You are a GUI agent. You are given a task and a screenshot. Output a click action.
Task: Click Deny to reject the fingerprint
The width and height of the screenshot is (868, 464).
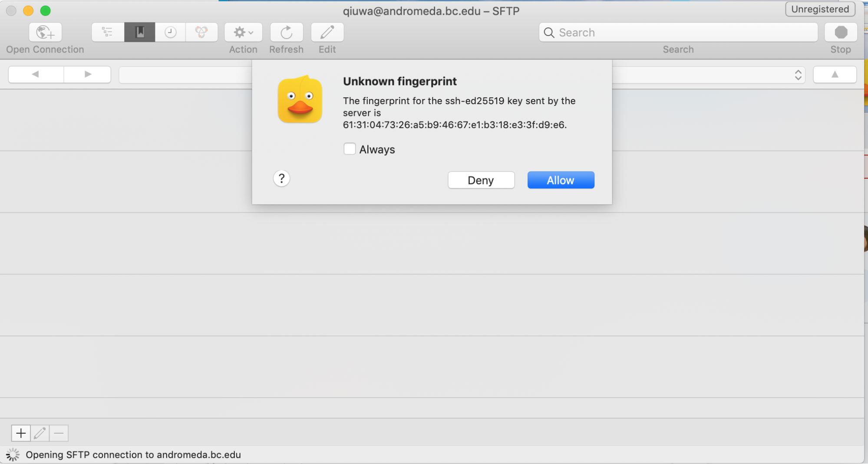tap(481, 180)
